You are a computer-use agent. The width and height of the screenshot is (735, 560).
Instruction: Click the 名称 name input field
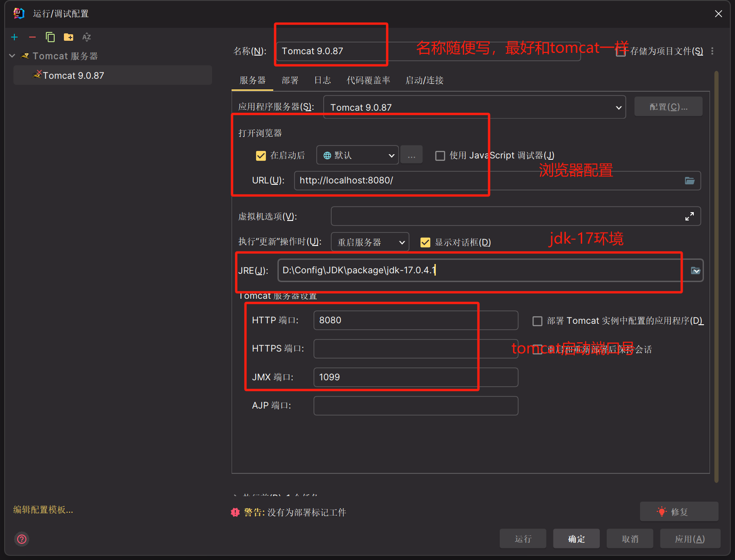[x=428, y=51]
